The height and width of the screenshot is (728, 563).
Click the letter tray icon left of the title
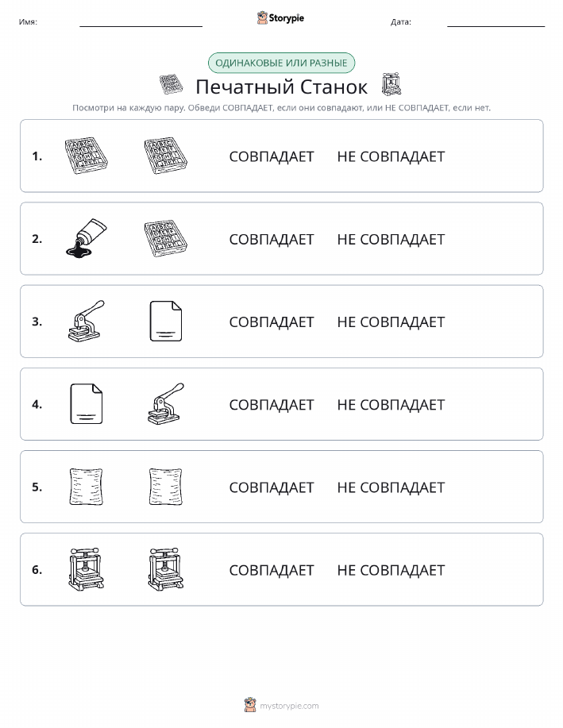171,84
